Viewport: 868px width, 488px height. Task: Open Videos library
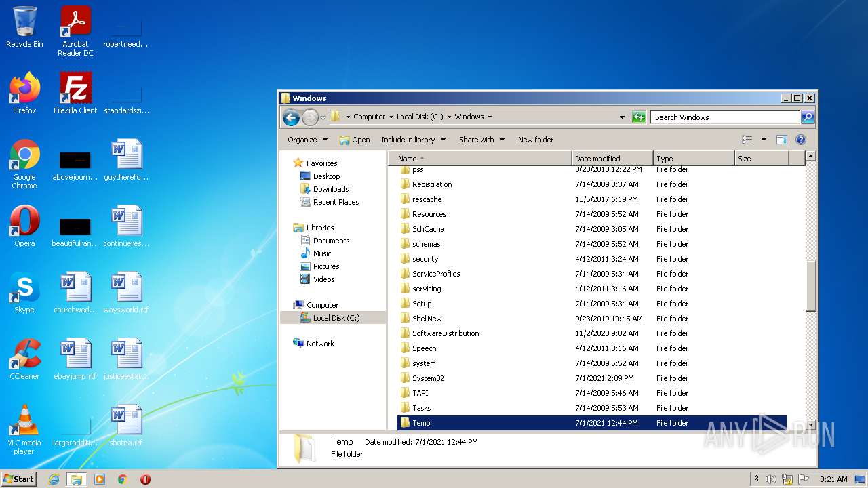(x=323, y=279)
